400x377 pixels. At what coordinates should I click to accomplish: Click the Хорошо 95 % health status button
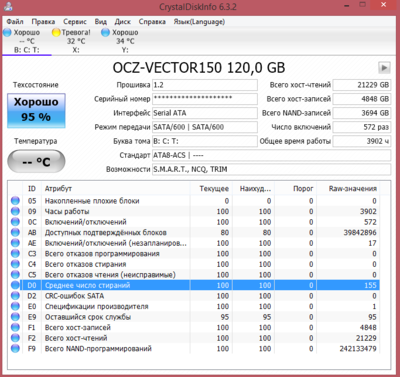tap(36, 111)
